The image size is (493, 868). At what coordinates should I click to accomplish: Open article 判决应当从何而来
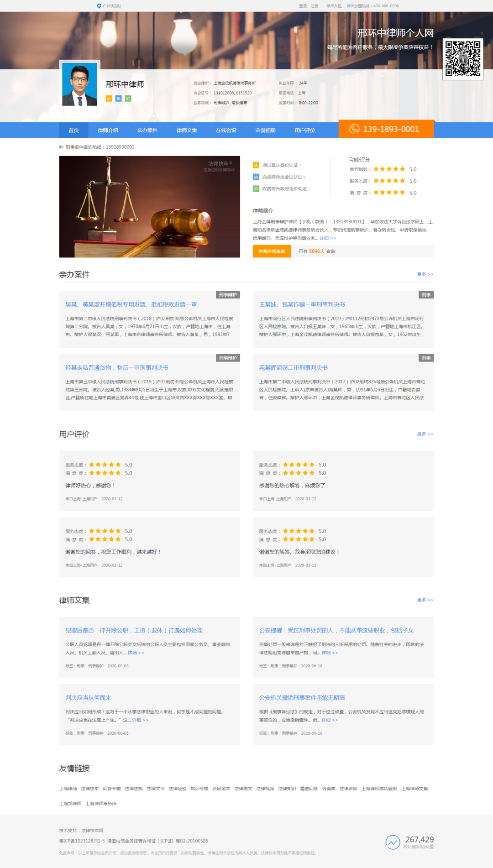(88, 698)
